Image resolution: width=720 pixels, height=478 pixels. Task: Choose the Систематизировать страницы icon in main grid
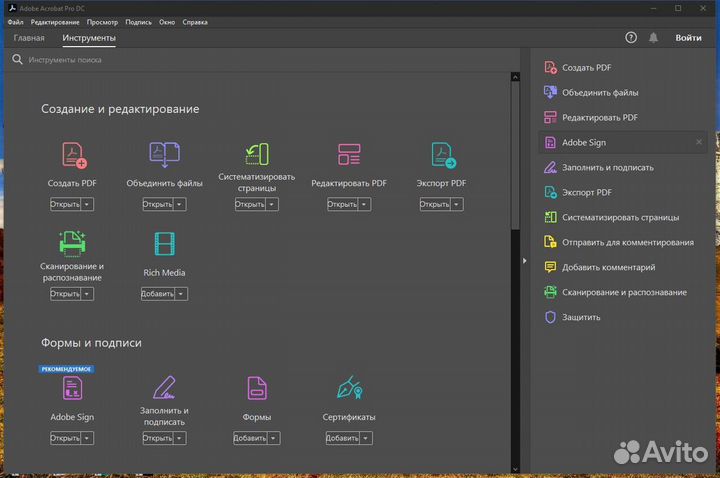257,154
